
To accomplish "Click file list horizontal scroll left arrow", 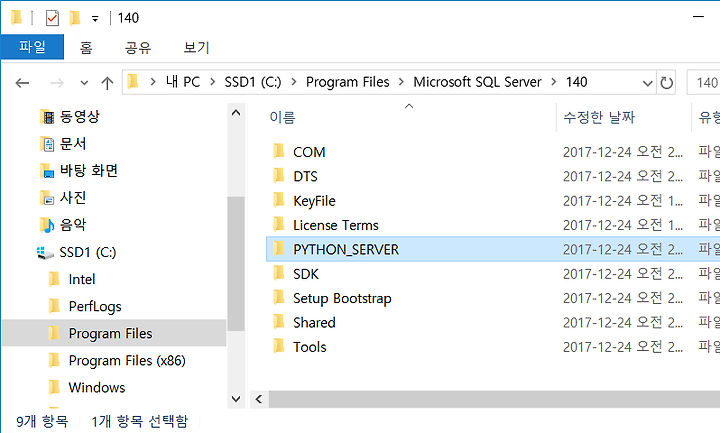I will (x=259, y=399).
